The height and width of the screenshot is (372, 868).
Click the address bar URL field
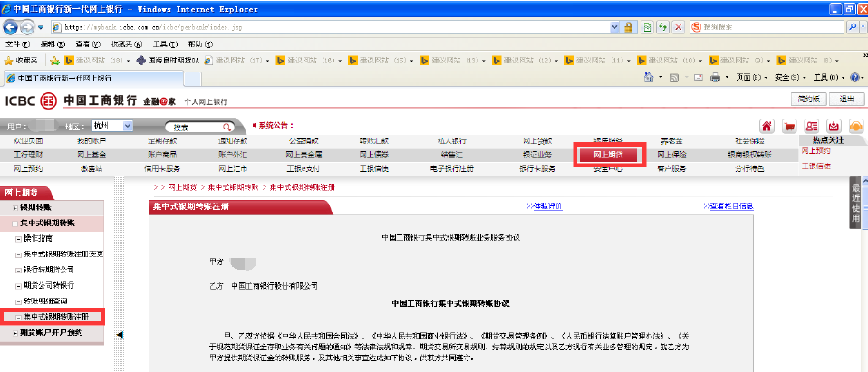tap(333, 26)
